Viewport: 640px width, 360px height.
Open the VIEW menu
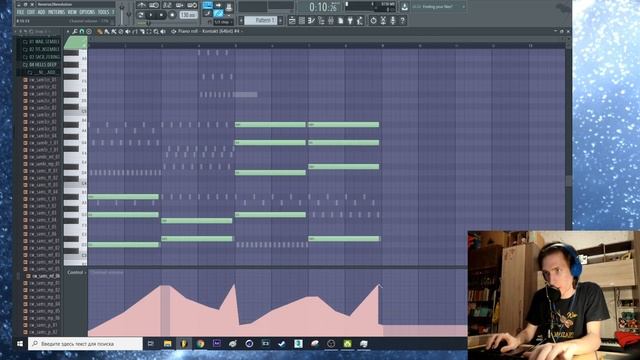click(x=72, y=12)
